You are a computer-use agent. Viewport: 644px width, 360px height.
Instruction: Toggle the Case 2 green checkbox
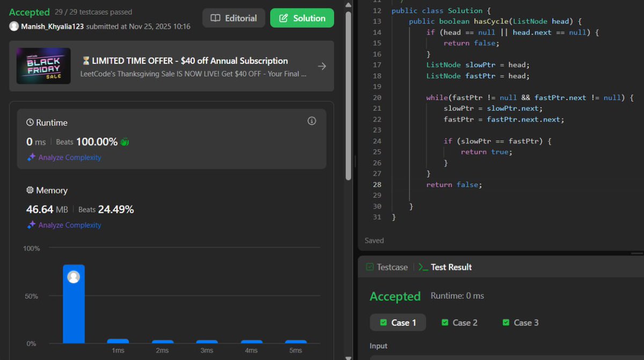pyautogui.click(x=444, y=322)
